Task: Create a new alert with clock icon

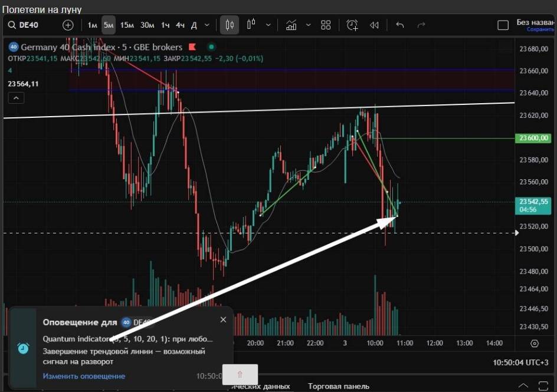Action: (352, 25)
